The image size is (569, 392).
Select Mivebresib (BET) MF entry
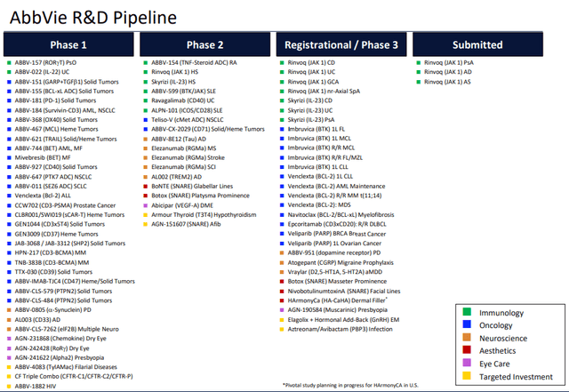pos(43,157)
